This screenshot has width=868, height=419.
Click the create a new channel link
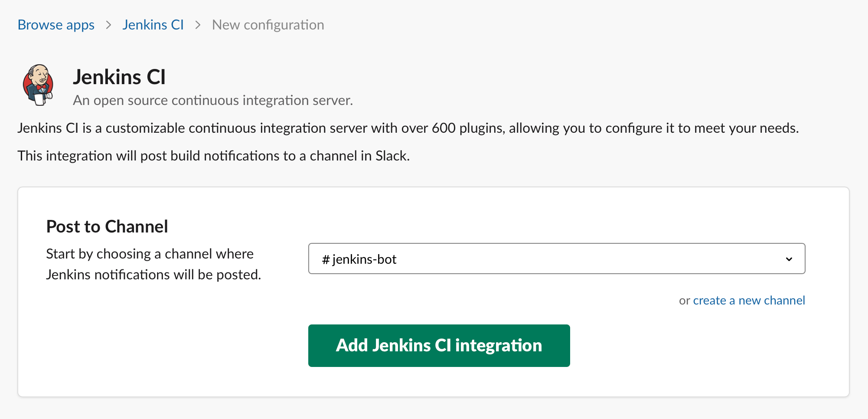point(749,300)
